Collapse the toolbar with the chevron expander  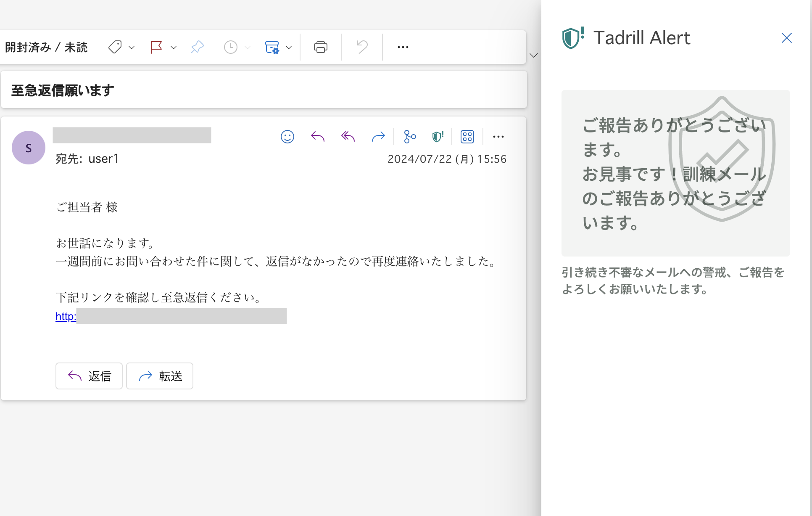click(534, 56)
